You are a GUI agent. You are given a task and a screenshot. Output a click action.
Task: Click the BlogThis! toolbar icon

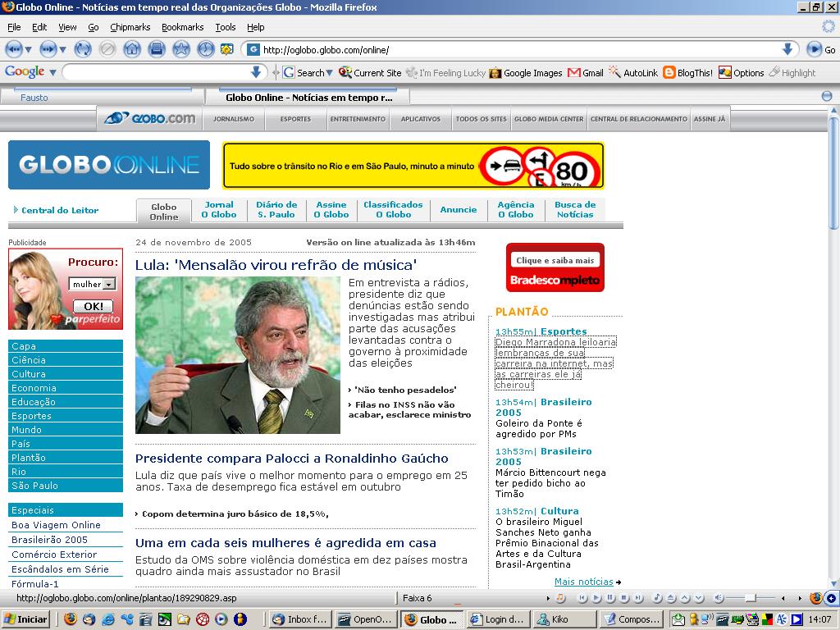pos(688,73)
